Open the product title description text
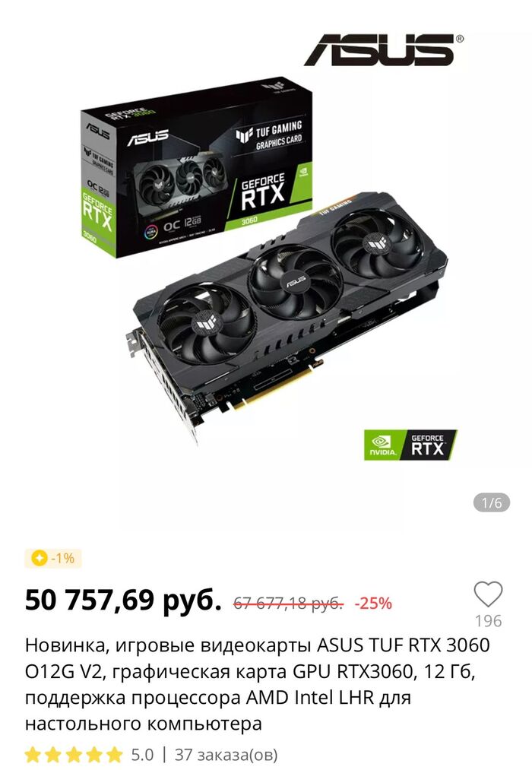Screen dimensions: 532x770 click(x=258, y=684)
